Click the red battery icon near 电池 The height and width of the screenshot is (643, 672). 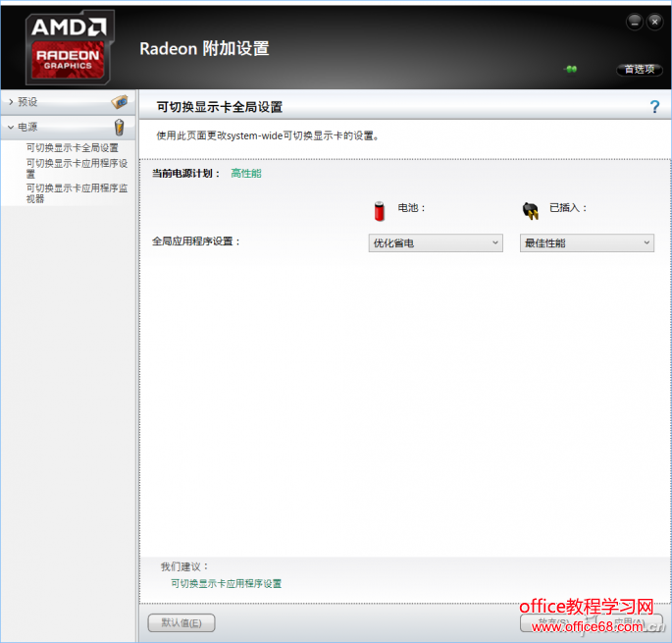pos(380,211)
